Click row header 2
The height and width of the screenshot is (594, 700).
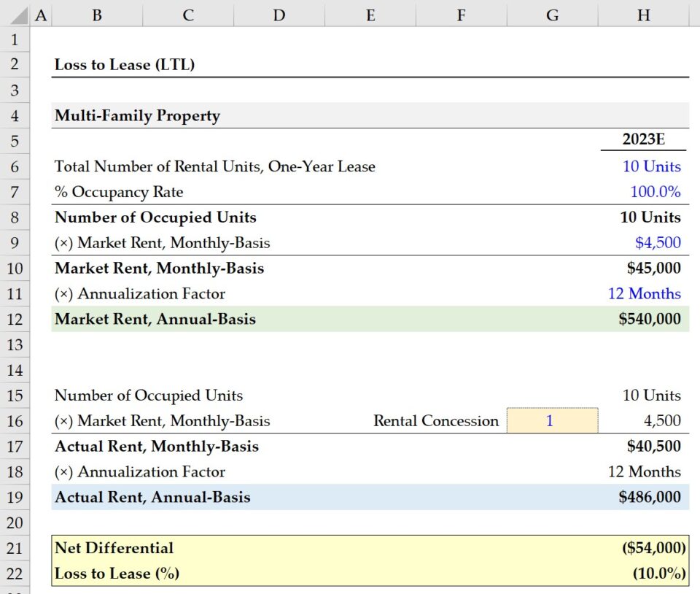pos(15,64)
